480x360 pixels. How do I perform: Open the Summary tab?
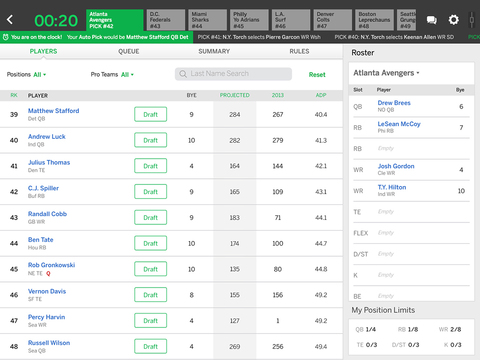pyautogui.click(x=214, y=51)
